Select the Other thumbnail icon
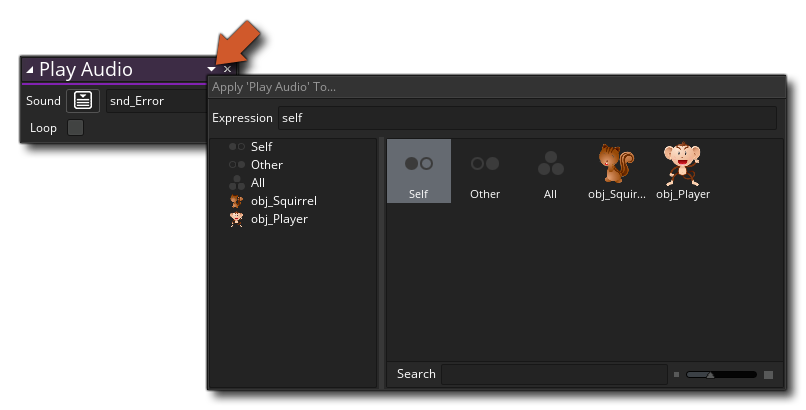 point(485,170)
